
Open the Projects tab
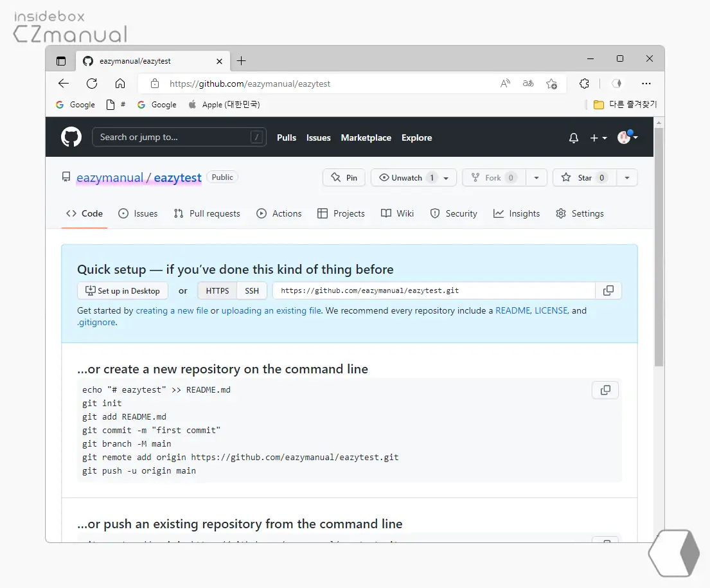click(x=341, y=213)
